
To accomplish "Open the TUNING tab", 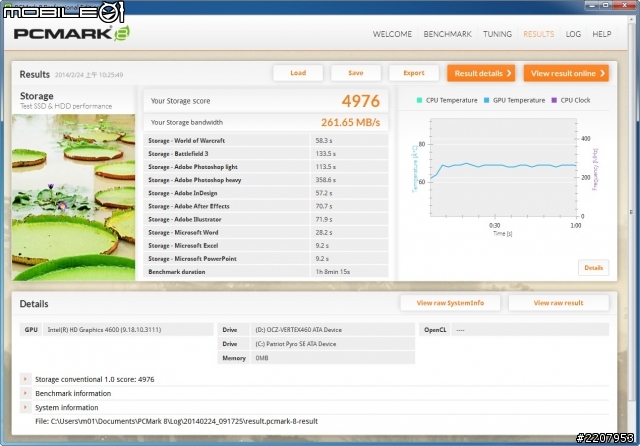I will coord(497,34).
